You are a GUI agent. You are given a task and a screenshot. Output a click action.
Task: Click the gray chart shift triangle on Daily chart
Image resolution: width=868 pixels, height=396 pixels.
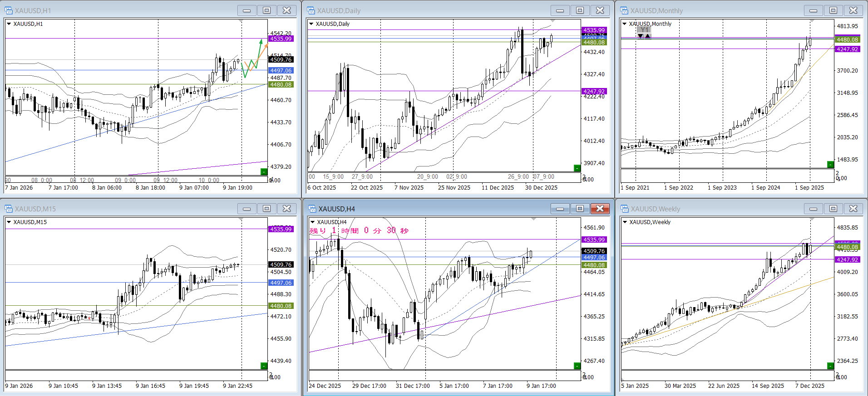pos(552,21)
